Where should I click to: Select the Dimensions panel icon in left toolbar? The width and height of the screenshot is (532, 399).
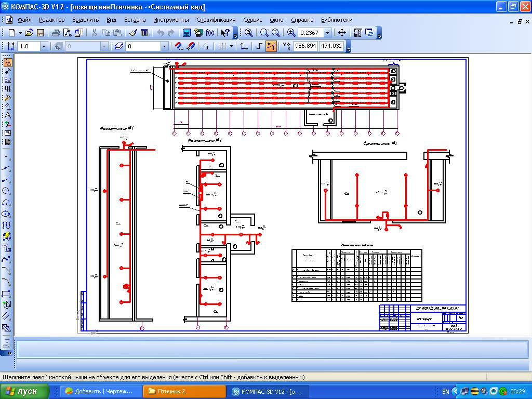point(7,71)
